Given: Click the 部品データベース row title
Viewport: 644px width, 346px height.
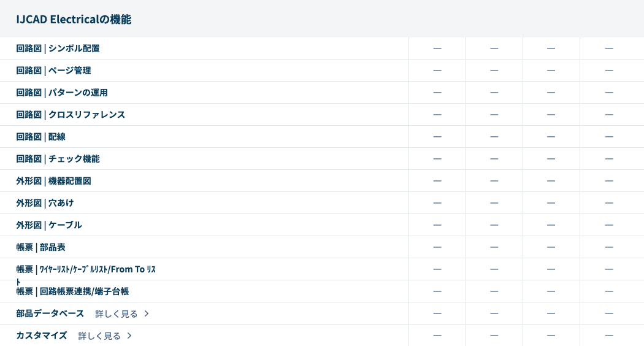Looking at the screenshot, I should click(50, 313).
